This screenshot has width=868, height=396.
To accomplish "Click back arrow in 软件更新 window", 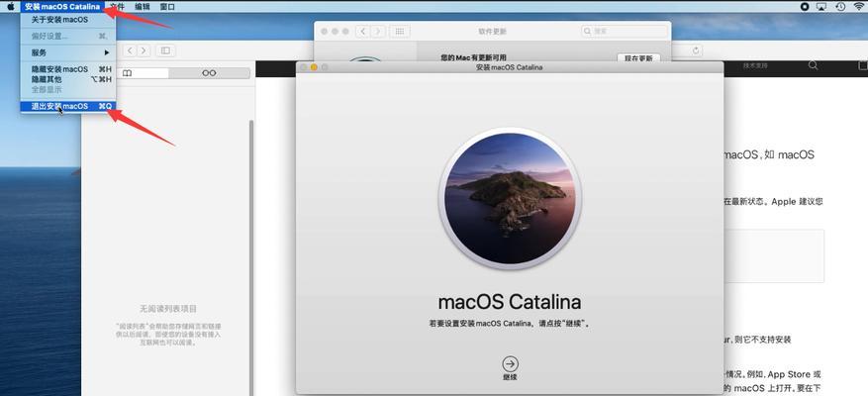I will pyautogui.click(x=363, y=32).
